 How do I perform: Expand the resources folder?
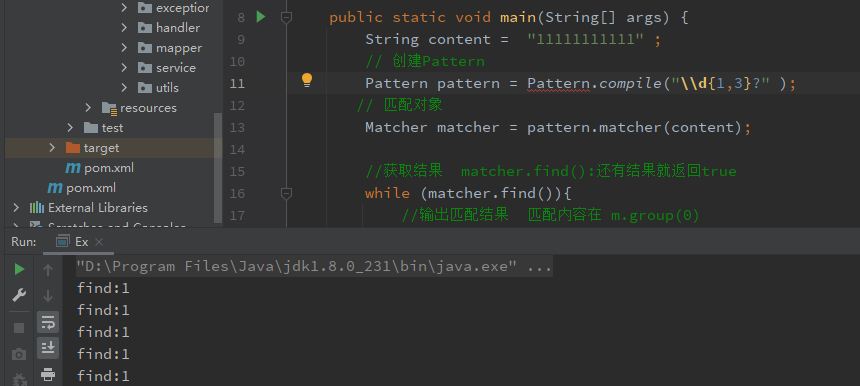pos(88,107)
